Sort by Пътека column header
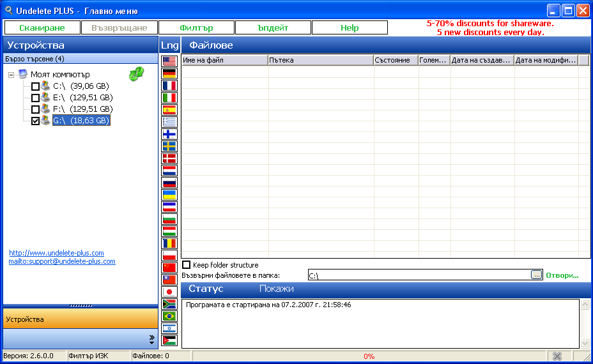The width and height of the screenshot is (593, 364). click(321, 60)
